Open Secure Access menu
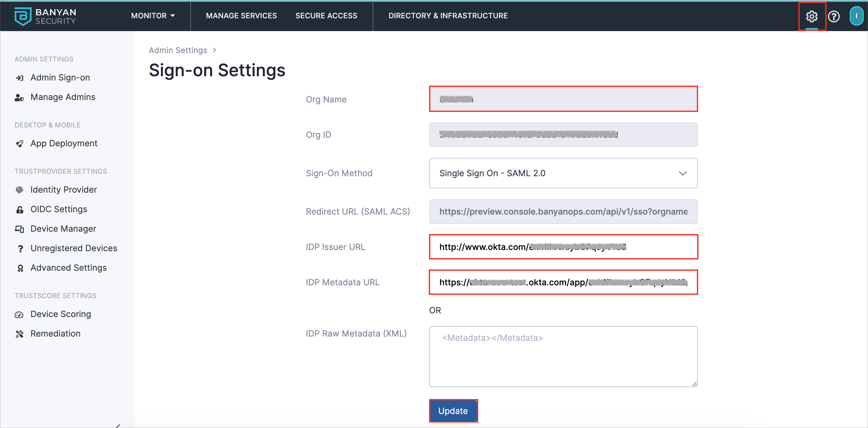The image size is (868, 428). (x=326, y=16)
